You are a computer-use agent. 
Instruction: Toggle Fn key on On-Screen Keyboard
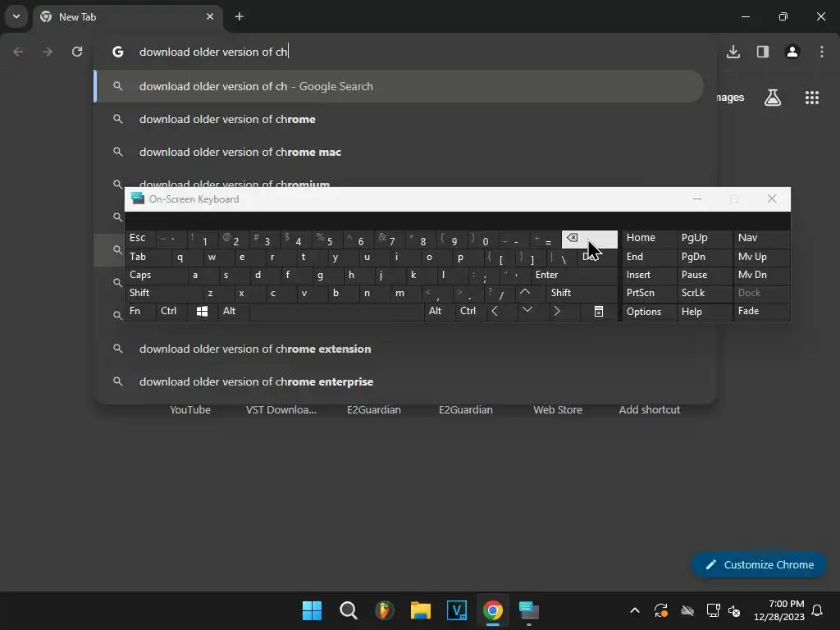[140, 311]
